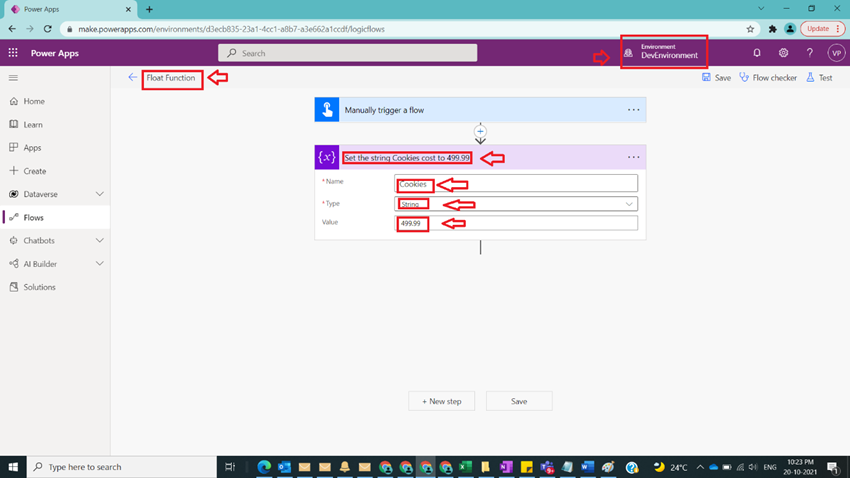The width and height of the screenshot is (850, 478).
Task: Expand the Chatbots navigation section
Action: coord(100,241)
